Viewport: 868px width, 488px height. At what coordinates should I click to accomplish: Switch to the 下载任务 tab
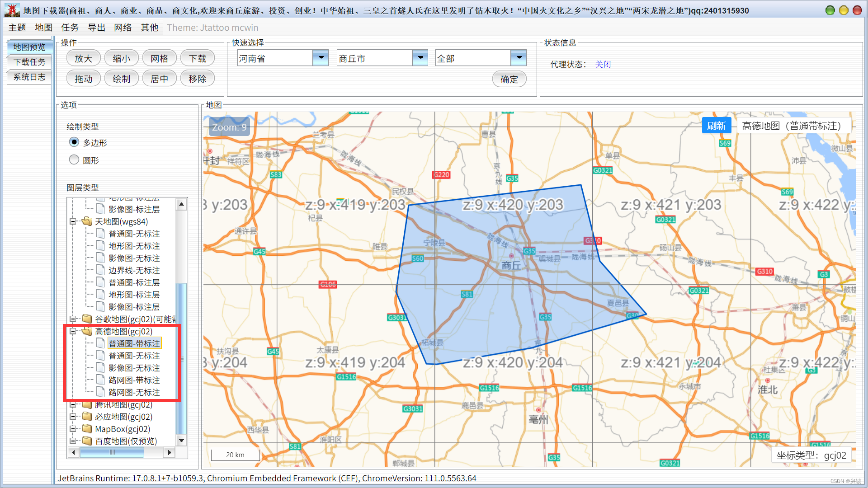pyautogui.click(x=29, y=62)
